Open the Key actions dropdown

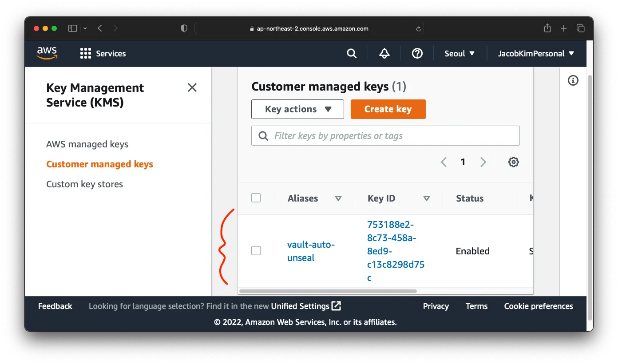pyautogui.click(x=297, y=109)
